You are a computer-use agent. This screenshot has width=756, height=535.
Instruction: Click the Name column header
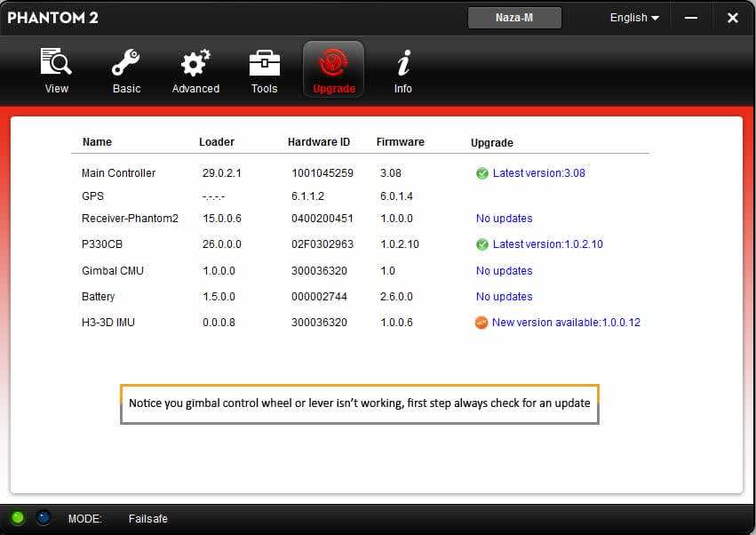(x=97, y=142)
